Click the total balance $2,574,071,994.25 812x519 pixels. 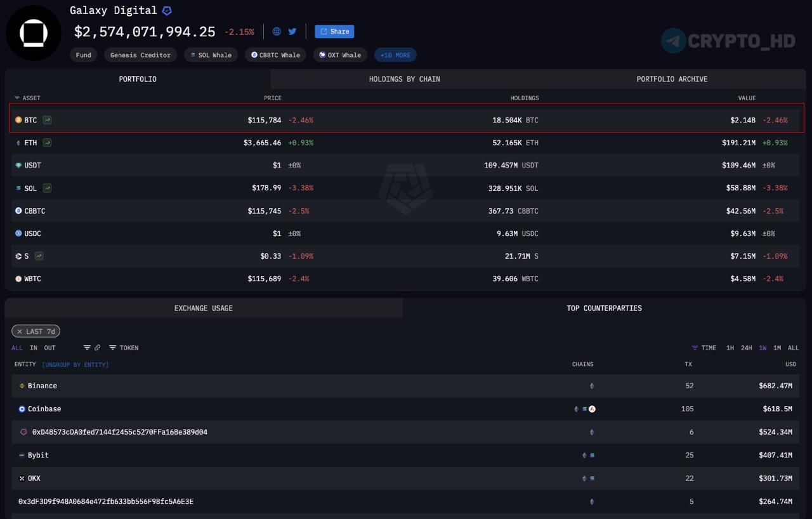pos(145,32)
